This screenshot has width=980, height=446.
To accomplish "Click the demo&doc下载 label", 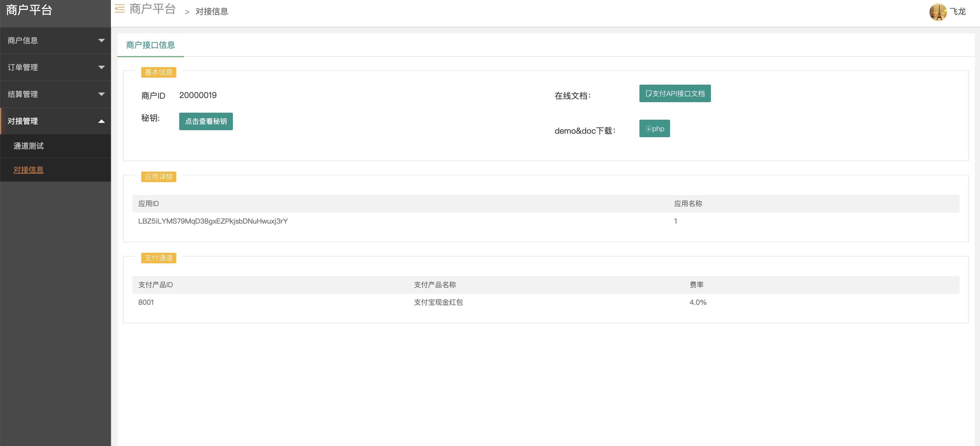I will pos(585,130).
